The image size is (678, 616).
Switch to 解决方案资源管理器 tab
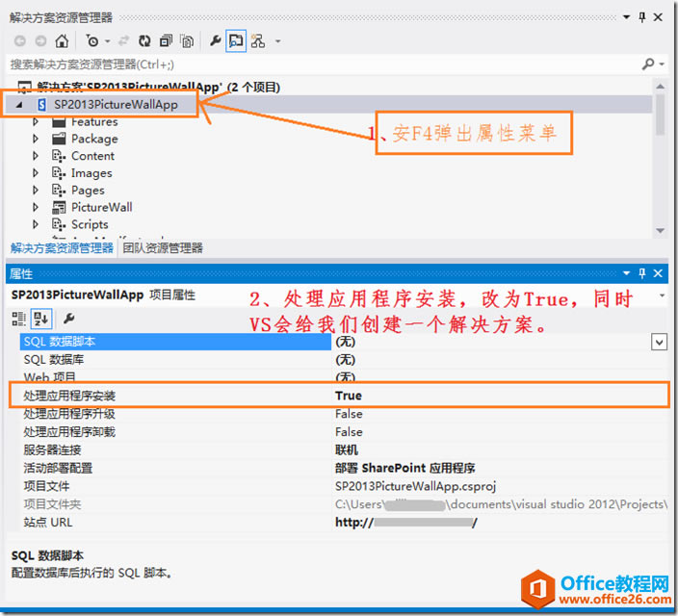(62, 248)
